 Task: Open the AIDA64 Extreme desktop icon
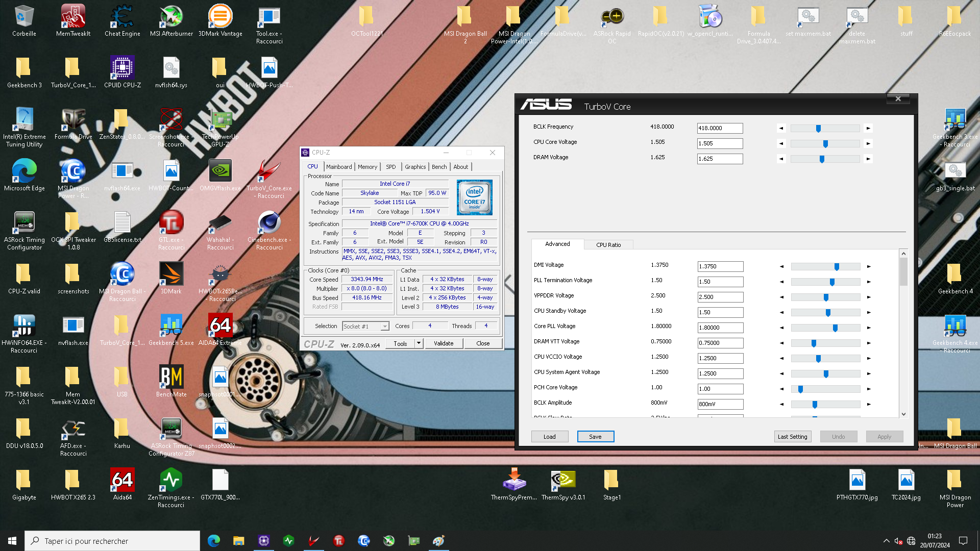tap(220, 330)
